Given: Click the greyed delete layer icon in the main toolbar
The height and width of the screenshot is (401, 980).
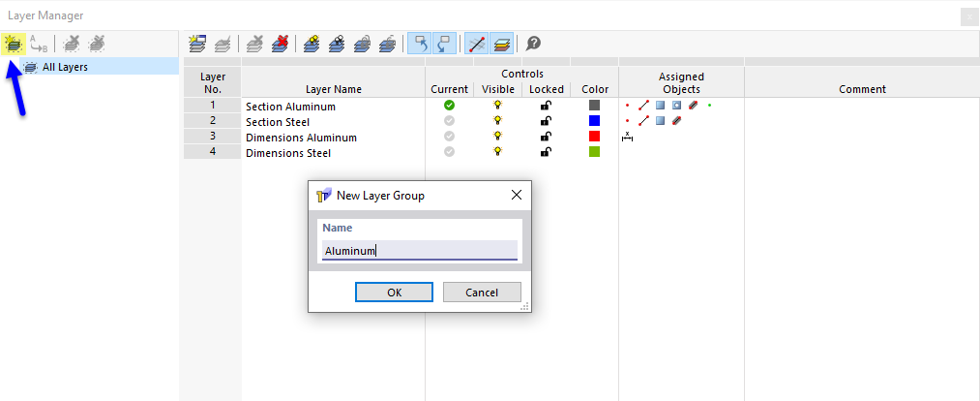Looking at the screenshot, I should click(x=254, y=44).
